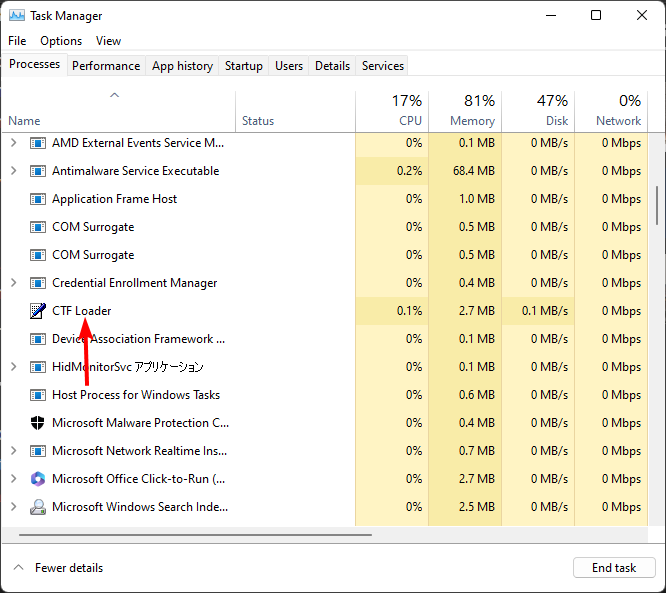This screenshot has width=666, height=593.
Task: Click the Microsoft Office Click-to-Run icon
Action: pos(38,479)
